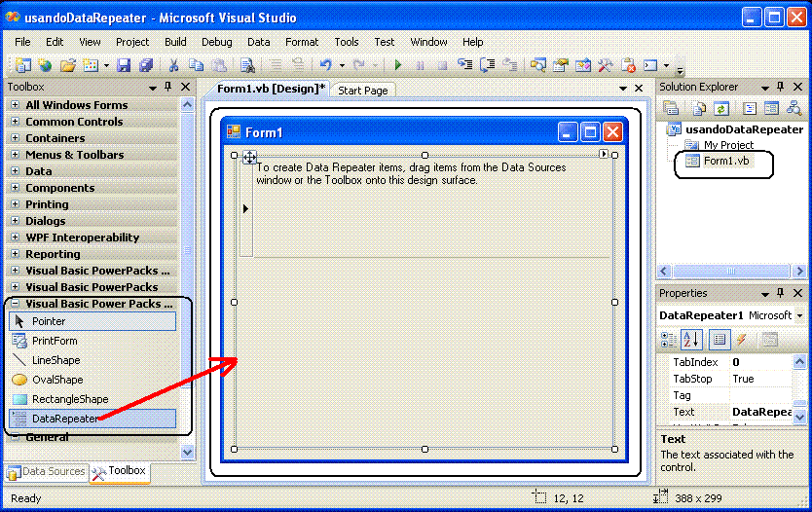
Task: Toggle Alphabetical sort in Properties panel
Action: (691, 340)
